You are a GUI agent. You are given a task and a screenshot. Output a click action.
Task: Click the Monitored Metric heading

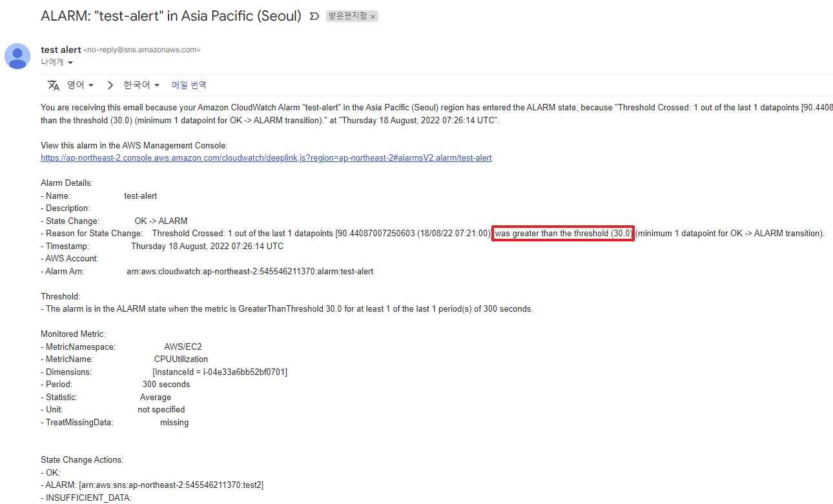click(x=73, y=334)
